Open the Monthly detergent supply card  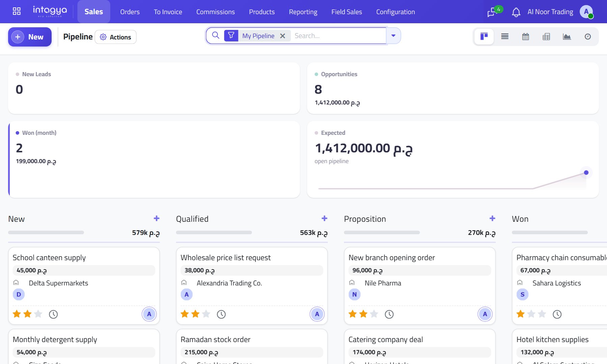(84, 347)
